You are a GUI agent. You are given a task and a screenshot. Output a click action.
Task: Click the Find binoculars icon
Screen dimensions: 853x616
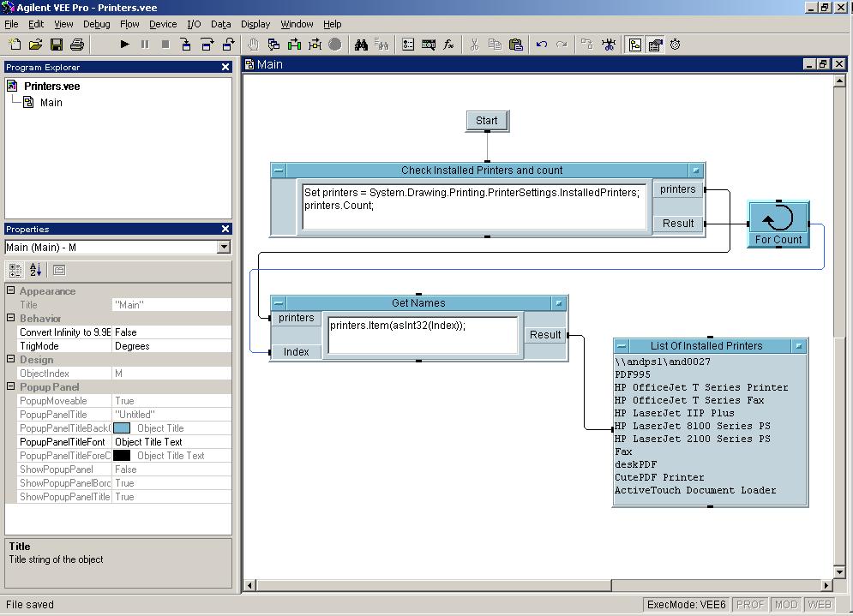click(x=362, y=45)
